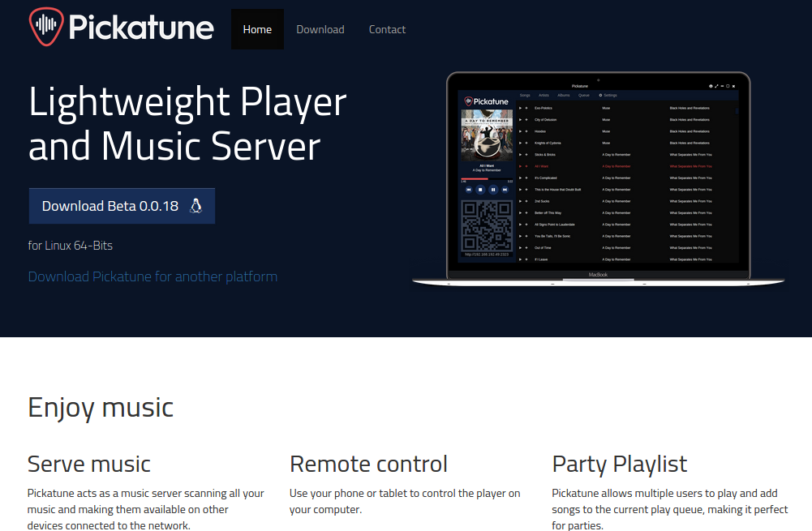The height and width of the screenshot is (531, 812).
Task: Click the add-to-queue icon for You Be Tails
Action: tap(526, 236)
